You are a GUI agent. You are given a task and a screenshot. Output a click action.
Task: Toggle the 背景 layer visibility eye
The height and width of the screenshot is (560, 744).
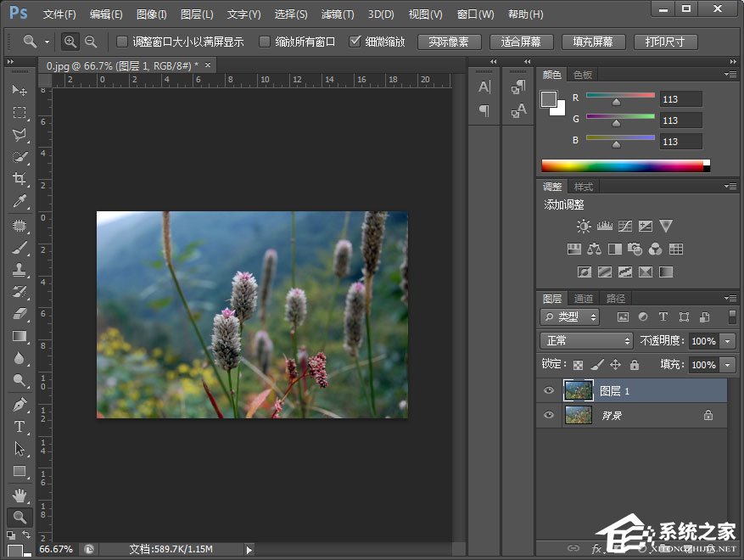(x=549, y=415)
